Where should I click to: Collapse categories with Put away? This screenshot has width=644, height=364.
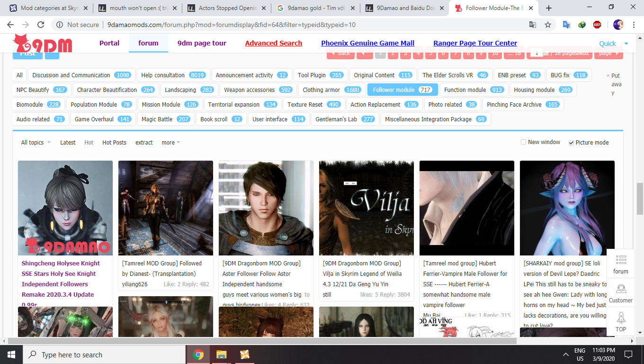click(614, 84)
